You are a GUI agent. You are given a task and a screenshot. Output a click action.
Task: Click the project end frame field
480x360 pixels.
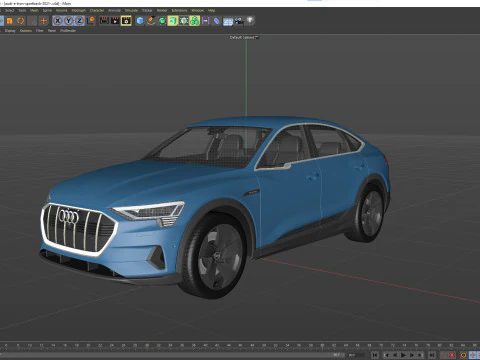point(357,355)
